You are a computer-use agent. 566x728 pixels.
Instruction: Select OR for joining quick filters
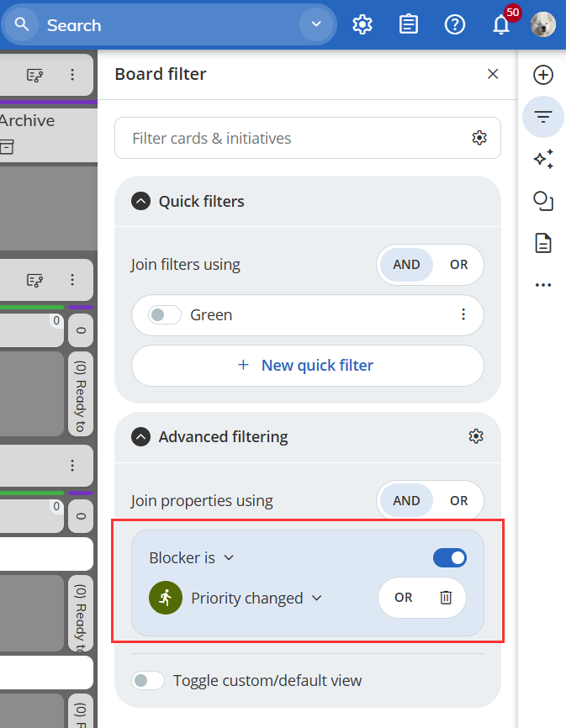458,265
